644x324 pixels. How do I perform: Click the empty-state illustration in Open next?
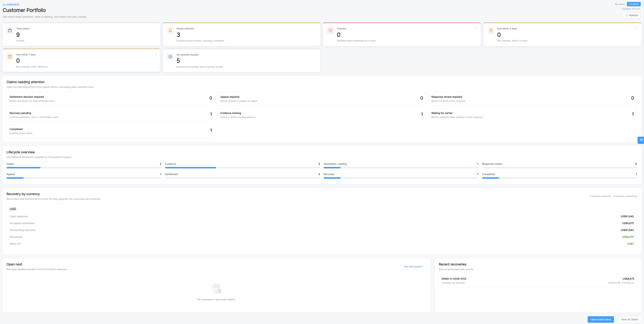click(217, 288)
